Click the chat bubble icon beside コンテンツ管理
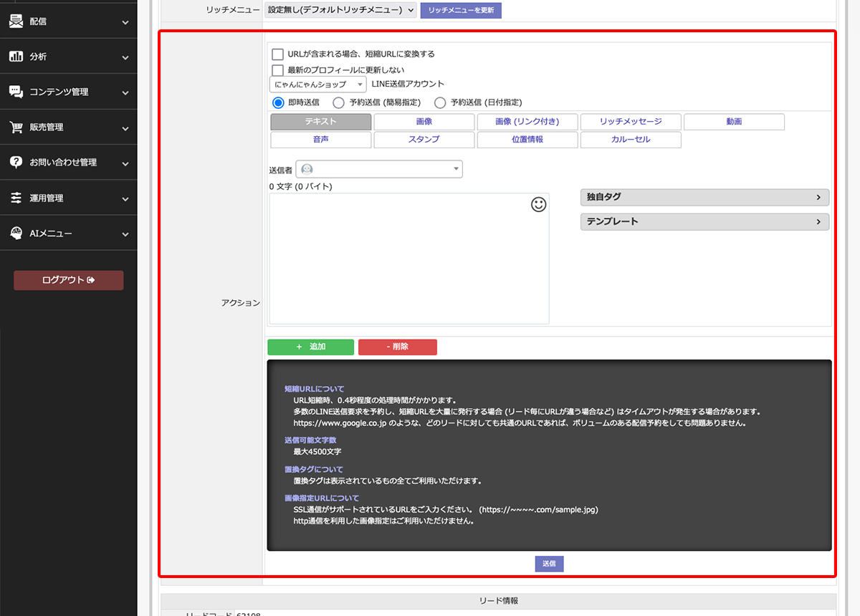The width and height of the screenshot is (860, 616). (16, 92)
